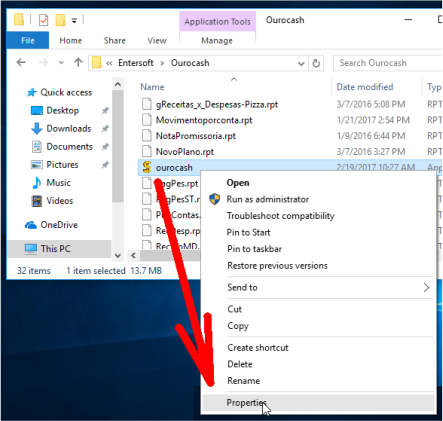The height and width of the screenshot is (421, 443).
Task: Switch to the Share ribbon tab
Action: (x=115, y=40)
